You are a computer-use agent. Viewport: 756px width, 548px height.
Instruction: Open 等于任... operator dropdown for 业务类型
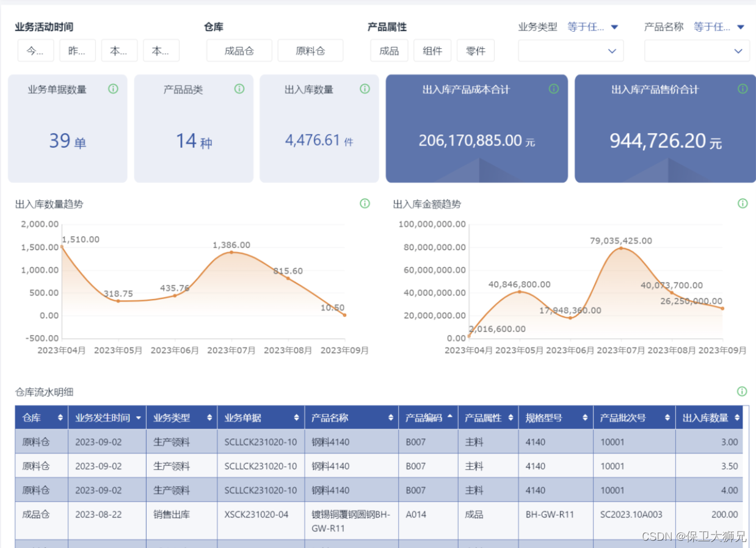tap(593, 27)
